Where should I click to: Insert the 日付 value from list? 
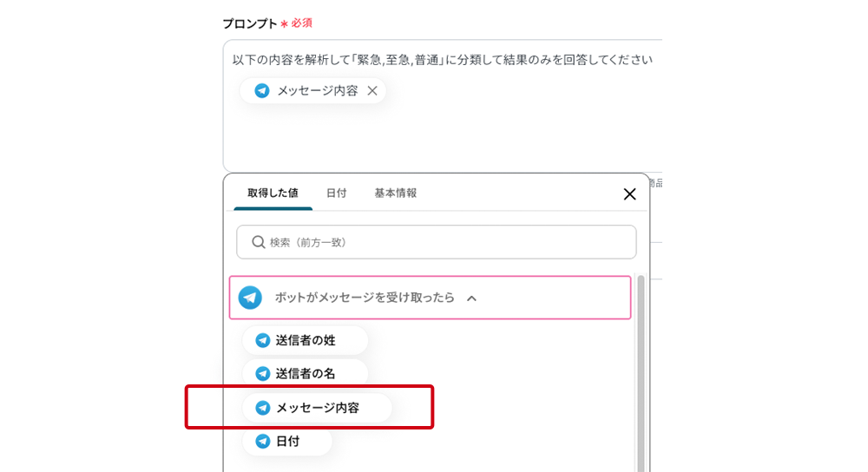(x=288, y=441)
